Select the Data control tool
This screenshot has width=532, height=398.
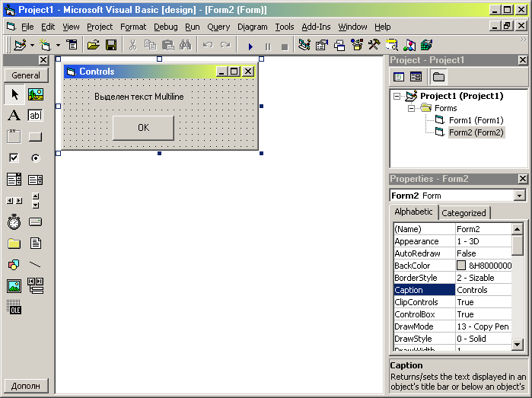pyautogui.click(x=35, y=285)
